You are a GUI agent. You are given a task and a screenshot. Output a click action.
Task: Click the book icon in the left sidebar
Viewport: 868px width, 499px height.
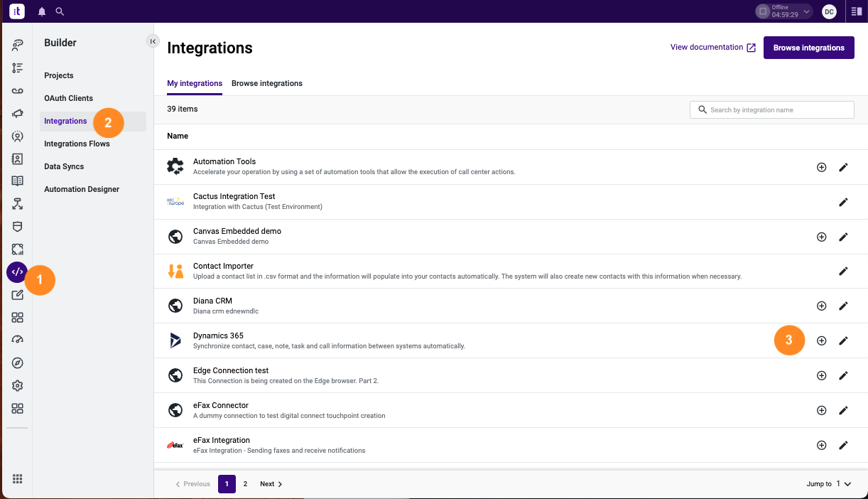18,181
